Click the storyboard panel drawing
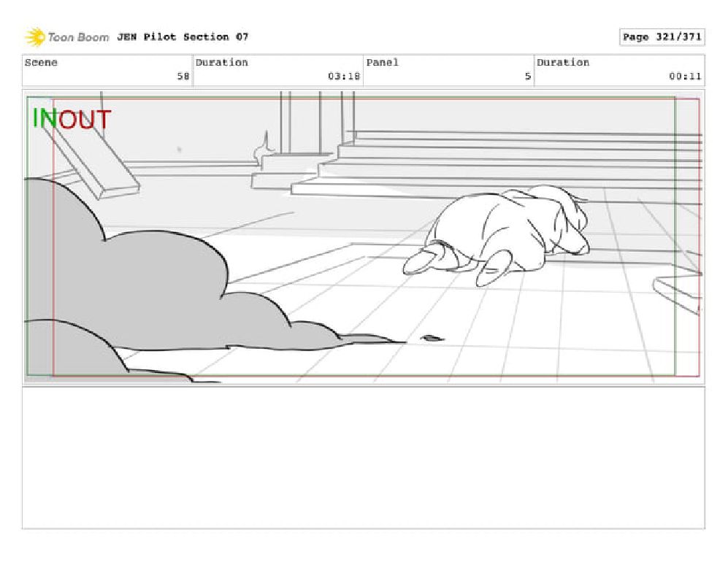Viewport: 728px width, 562px height. (364, 236)
